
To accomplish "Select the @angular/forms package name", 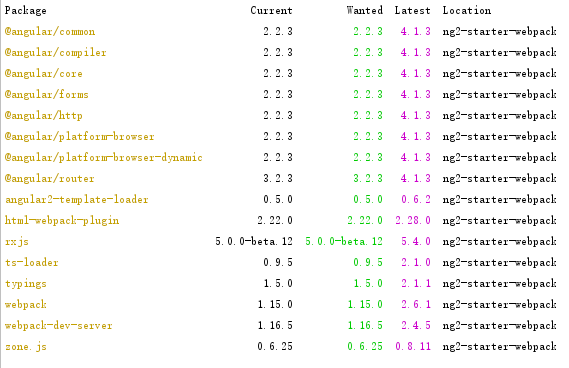I will (x=47, y=95).
